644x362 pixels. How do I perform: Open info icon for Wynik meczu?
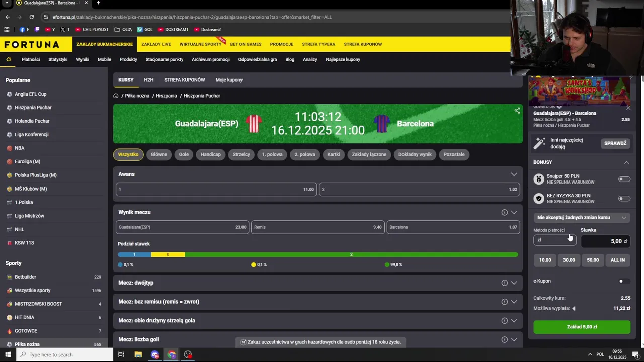point(504,212)
